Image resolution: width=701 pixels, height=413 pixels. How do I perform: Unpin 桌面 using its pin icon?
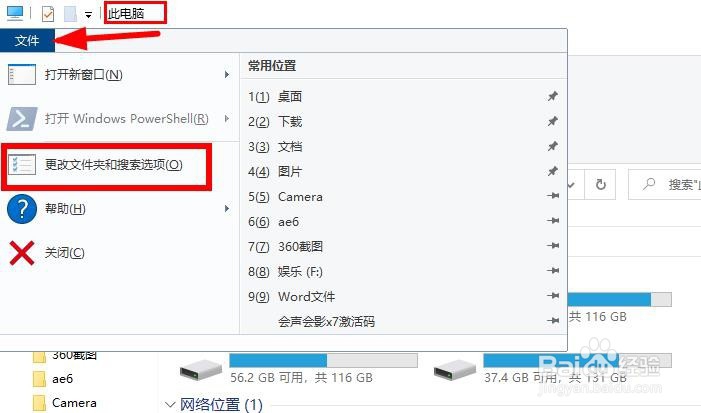click(x=553, y=96)
